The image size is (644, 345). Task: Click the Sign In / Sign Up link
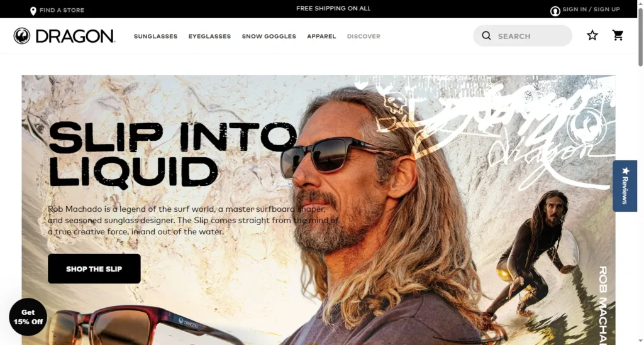point(591,9)
